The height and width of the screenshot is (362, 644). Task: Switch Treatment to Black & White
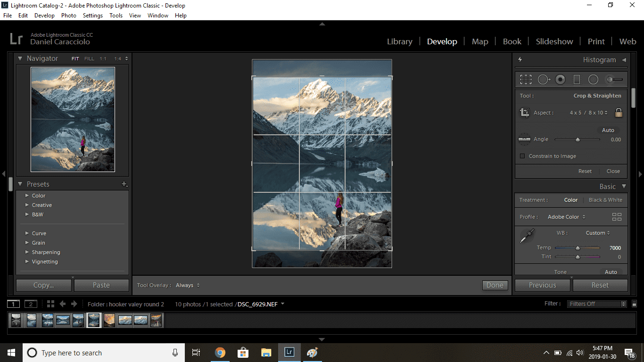605,199
